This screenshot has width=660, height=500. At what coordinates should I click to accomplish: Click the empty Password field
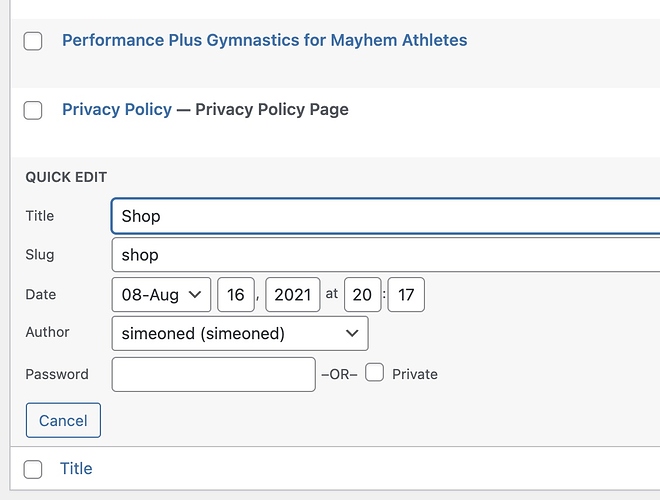click(214, 374)
